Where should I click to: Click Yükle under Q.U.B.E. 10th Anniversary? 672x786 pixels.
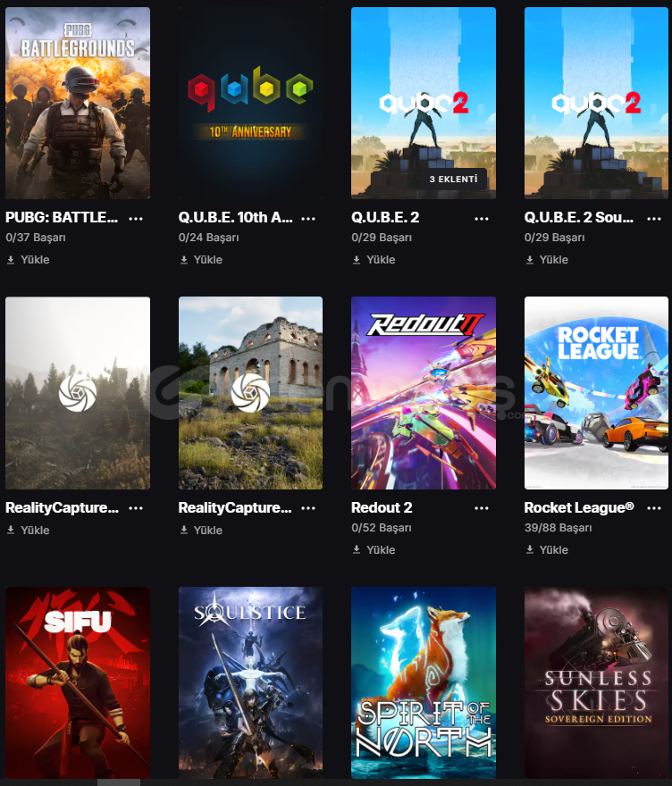(201, 260)
